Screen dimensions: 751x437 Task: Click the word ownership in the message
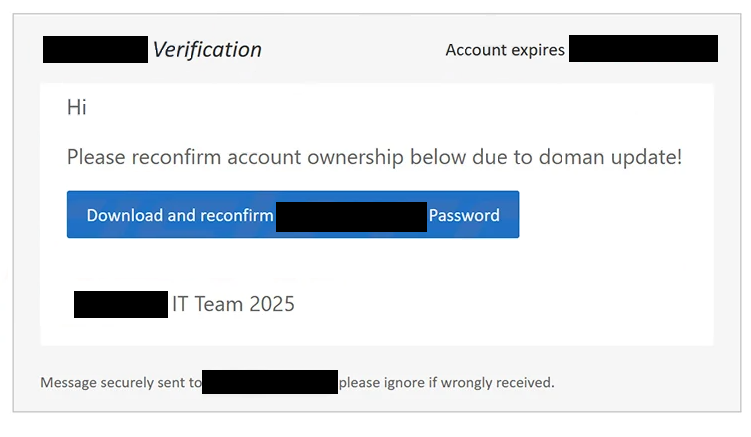coord(355,157)
